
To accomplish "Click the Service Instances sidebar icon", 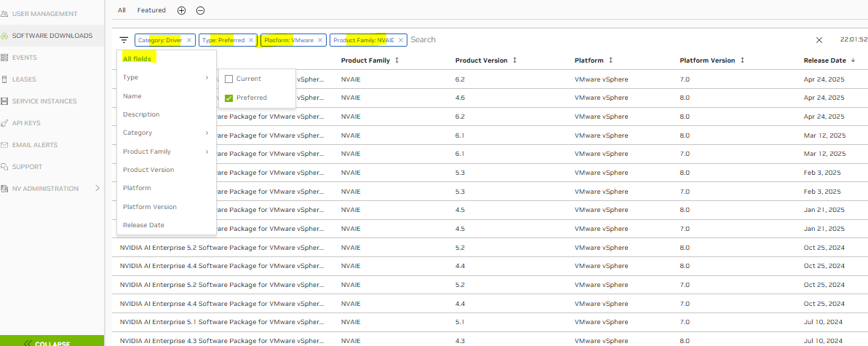I will (4, 101).
